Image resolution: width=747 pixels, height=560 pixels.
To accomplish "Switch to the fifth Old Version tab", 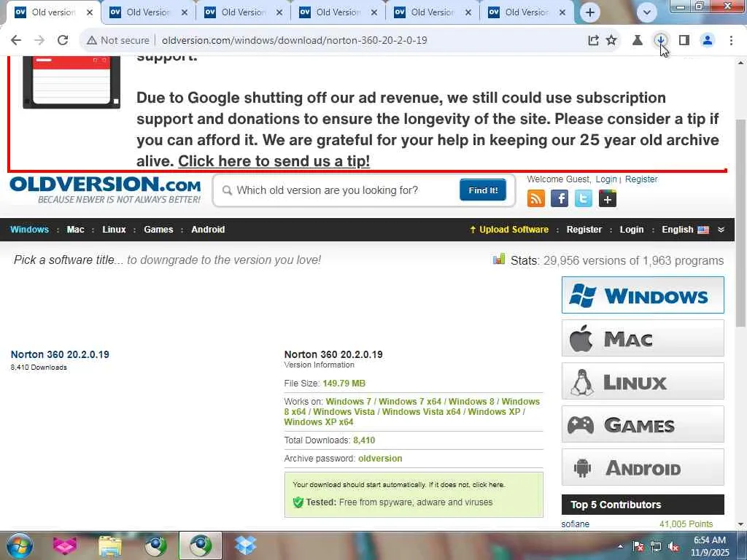I will click(432, 12).
